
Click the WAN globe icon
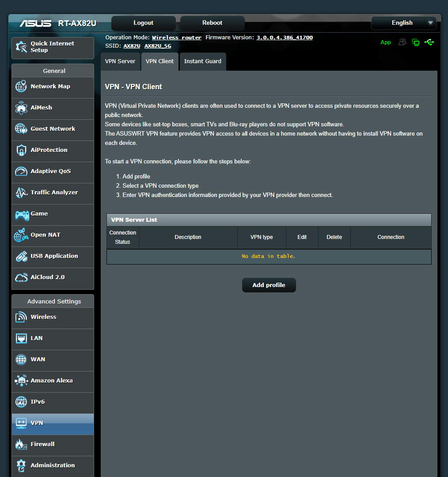click(21, 359)
